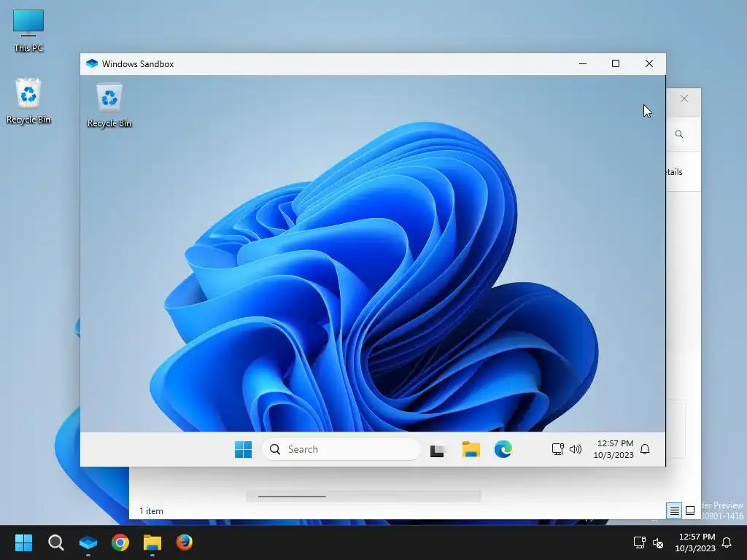This screenshot has height=560, width=747.
Task: Open Sandbox notification bell
Action: (x=645, y=449)
